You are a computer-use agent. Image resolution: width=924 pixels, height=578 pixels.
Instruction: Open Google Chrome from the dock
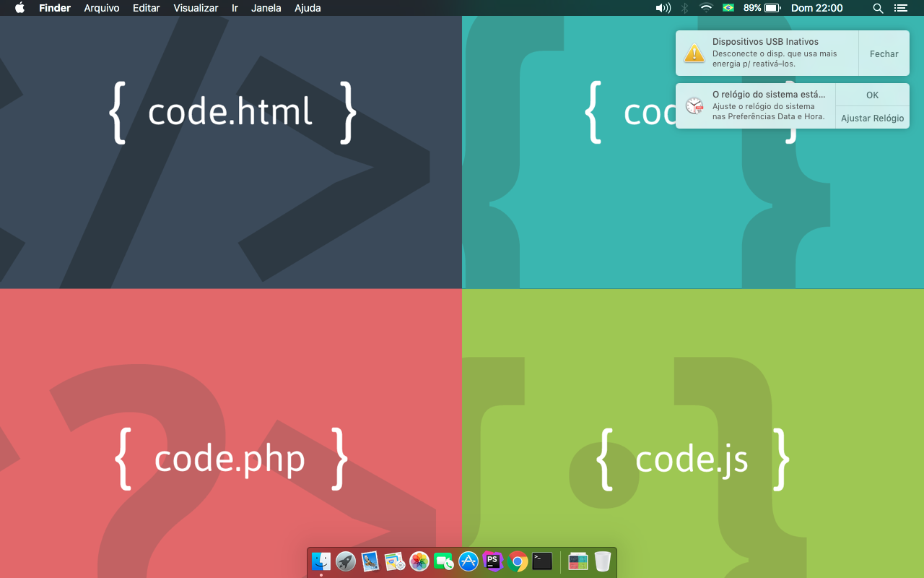point(518,561)
